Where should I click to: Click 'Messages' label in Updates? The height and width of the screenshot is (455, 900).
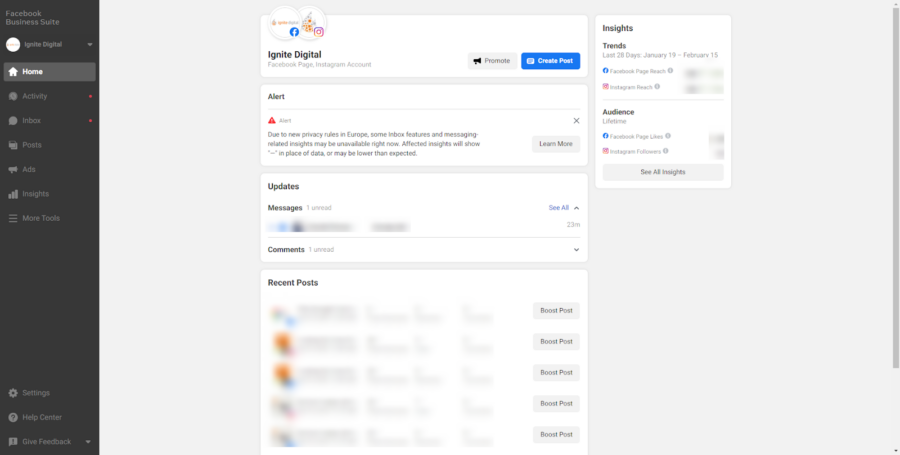[285, 208]
